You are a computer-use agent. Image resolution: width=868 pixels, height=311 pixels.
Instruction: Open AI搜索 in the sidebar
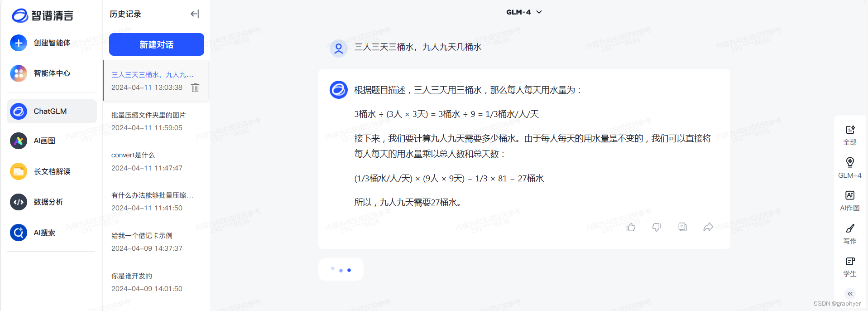52,233
